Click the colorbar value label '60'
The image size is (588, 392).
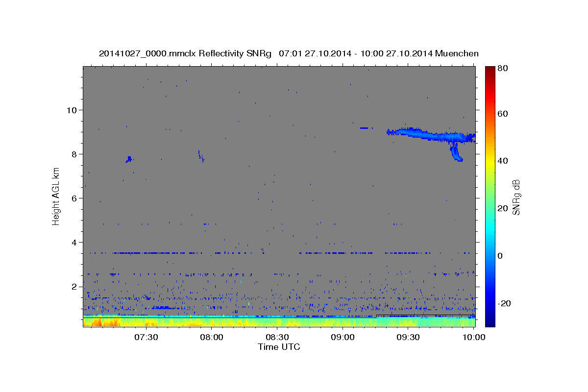(503, 113)
